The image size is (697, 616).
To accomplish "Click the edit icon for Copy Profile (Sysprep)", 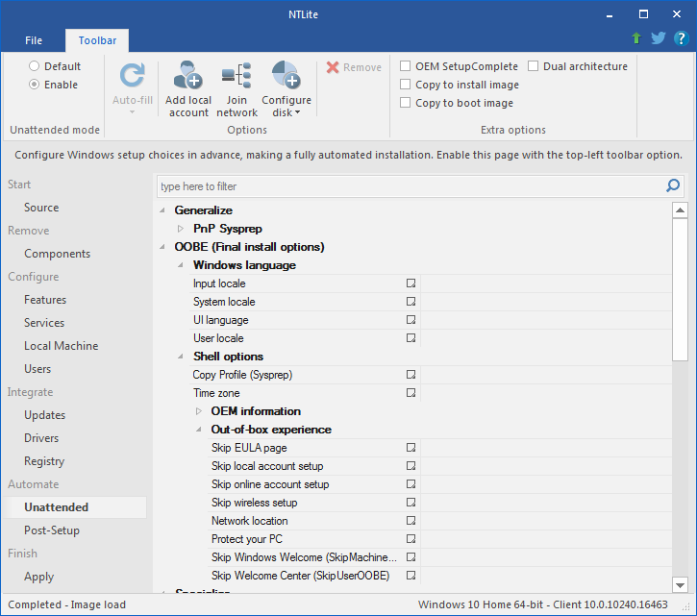I will (411, 374).
